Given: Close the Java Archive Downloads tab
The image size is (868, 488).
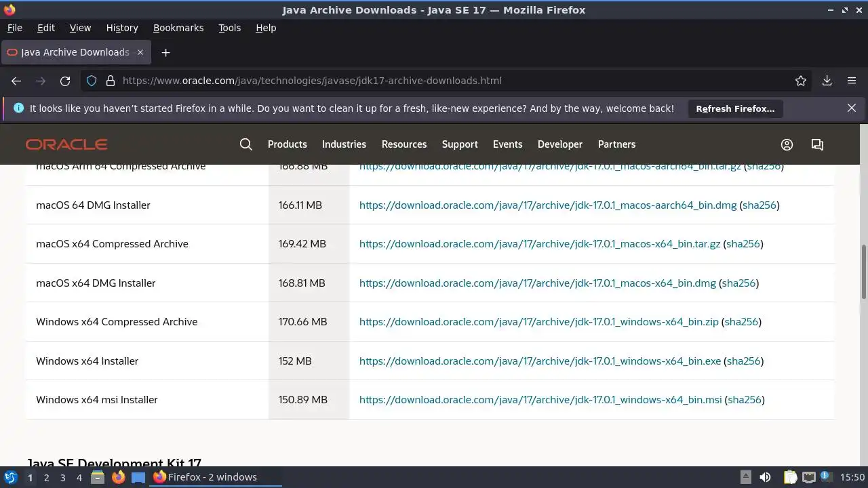Looking at the screenshot, I should click(140, 52).
